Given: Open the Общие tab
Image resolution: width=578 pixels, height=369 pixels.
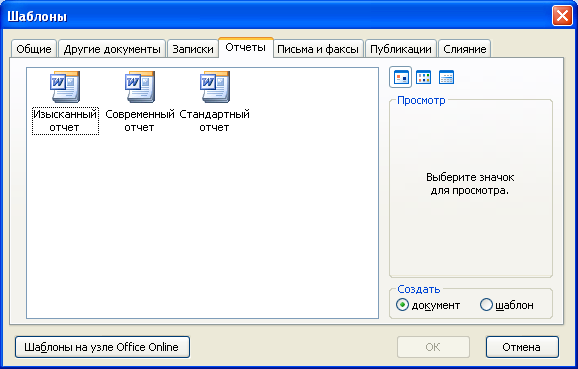Looking at the screenshot, I should click(x=34, y=49).
